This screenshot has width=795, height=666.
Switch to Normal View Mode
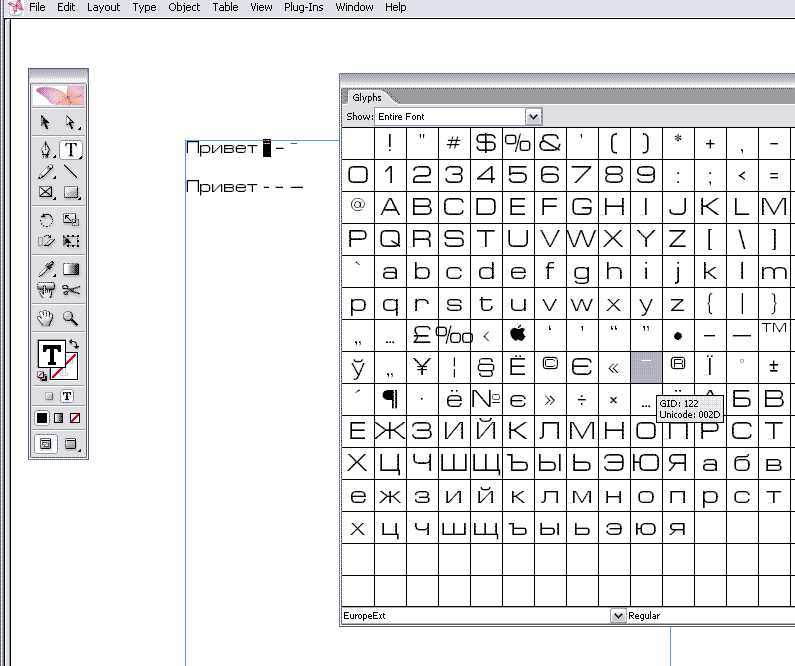[46, 444]
